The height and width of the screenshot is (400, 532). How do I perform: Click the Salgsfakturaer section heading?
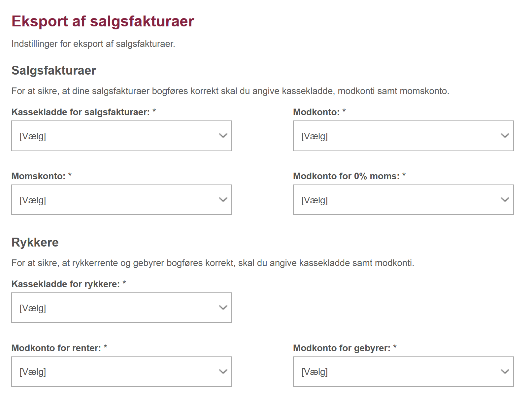[54, 71]
